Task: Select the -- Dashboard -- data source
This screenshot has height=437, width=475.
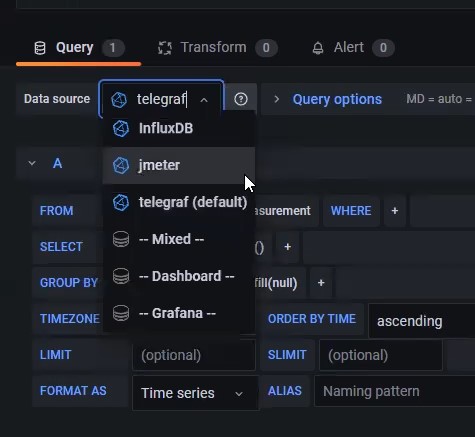Action: (x=179, y=276)
